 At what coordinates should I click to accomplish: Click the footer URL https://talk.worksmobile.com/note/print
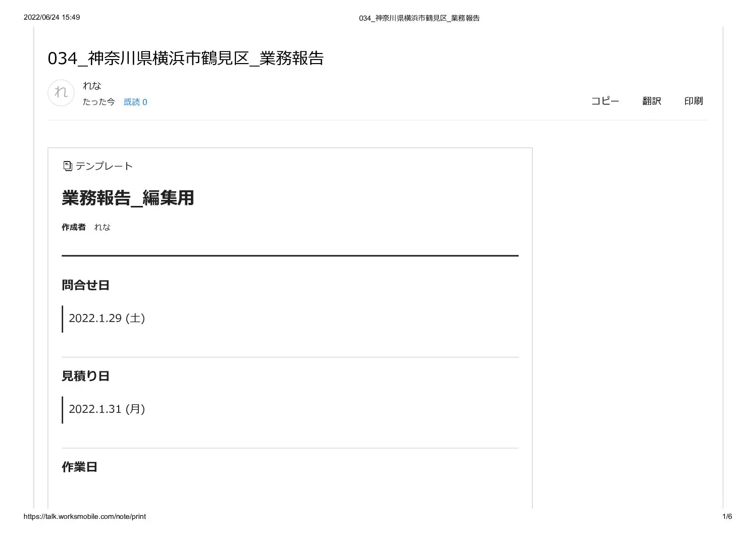(x=85, y=516)
